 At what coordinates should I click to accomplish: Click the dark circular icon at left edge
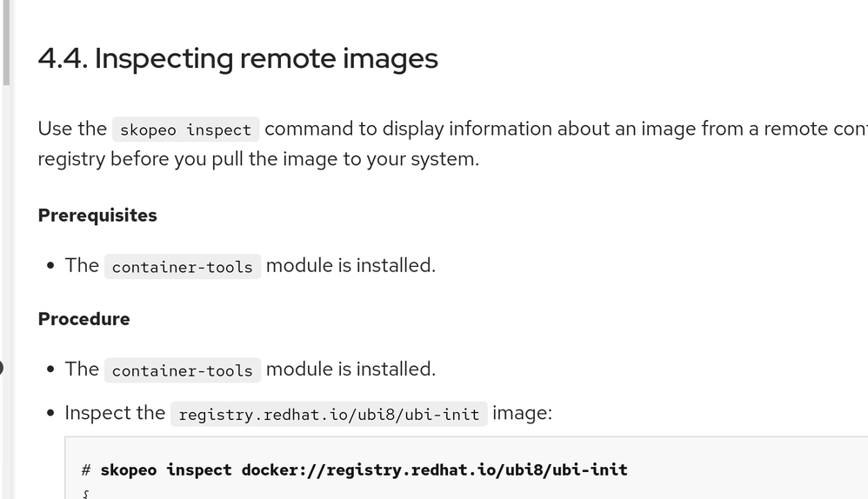pyautogui.click(x=1, y=368)
